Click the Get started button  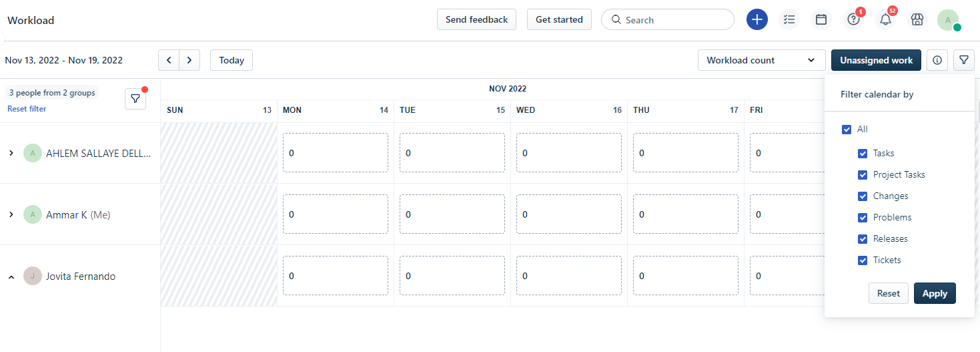tap(559, 19)
